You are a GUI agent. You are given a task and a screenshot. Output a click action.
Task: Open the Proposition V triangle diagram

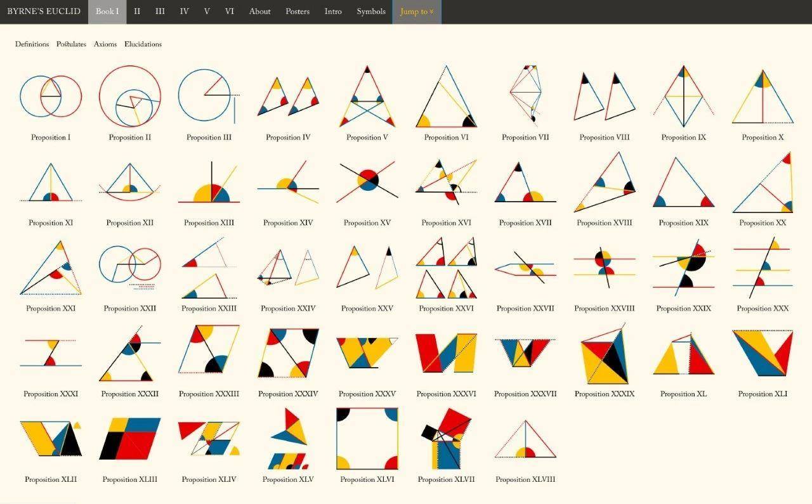tap(367, 96)
